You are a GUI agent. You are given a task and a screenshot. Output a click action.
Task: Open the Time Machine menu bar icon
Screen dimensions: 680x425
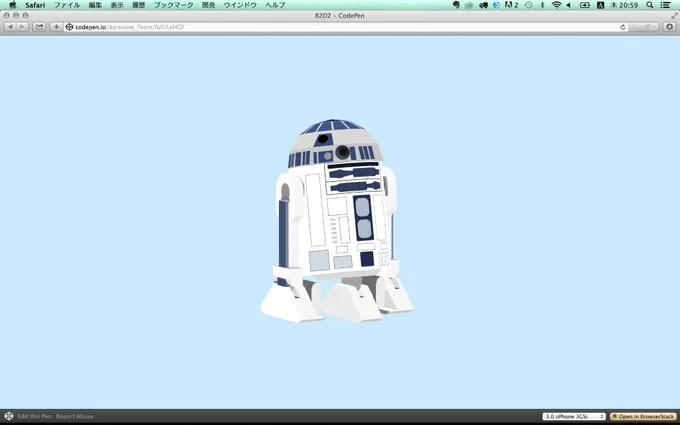(528, 5)
